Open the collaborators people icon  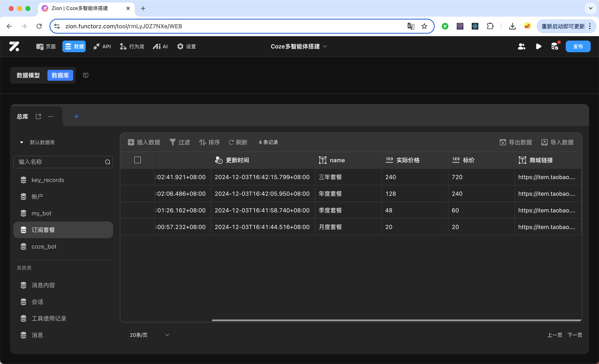click(521, 46)
